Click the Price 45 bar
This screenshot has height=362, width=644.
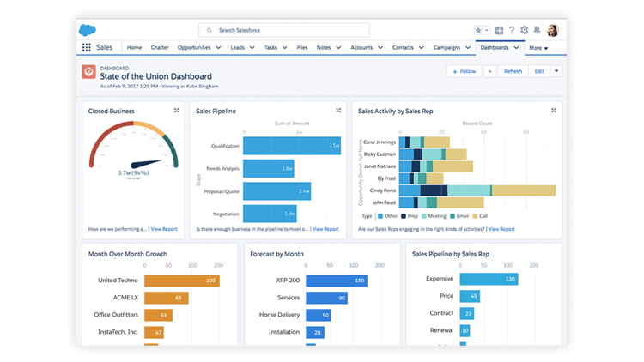[470, 296]
